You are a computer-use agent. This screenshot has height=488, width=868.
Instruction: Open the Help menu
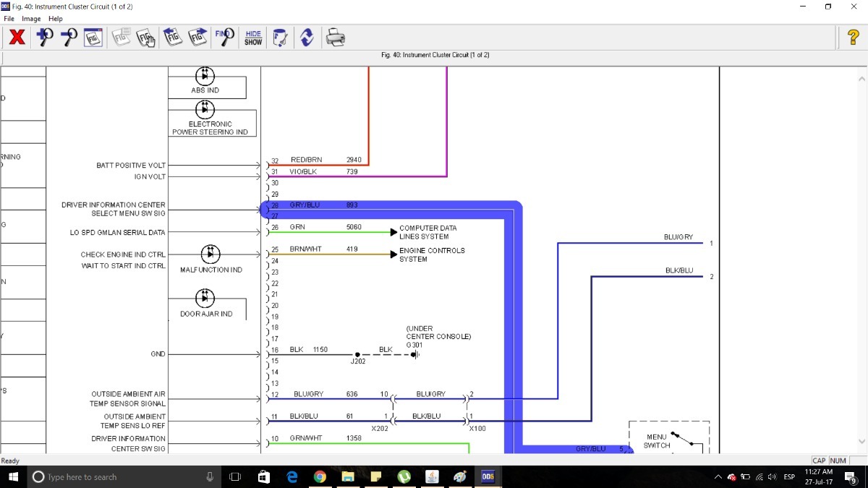pos(55,19)
